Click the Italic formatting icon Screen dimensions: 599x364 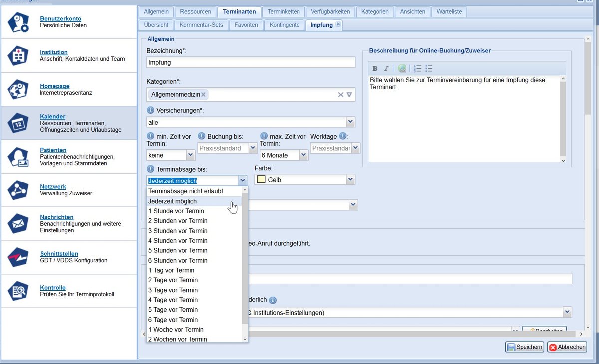[386, 69]
